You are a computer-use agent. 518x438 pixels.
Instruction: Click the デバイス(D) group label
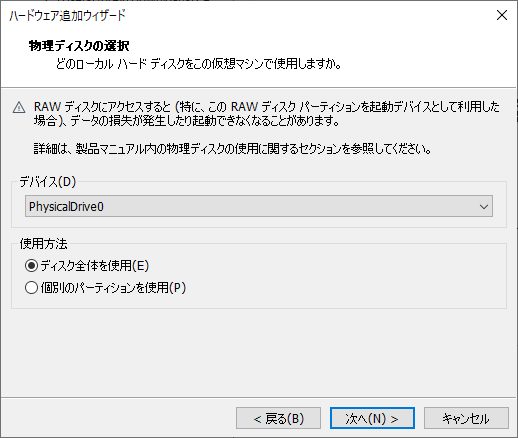48,182
